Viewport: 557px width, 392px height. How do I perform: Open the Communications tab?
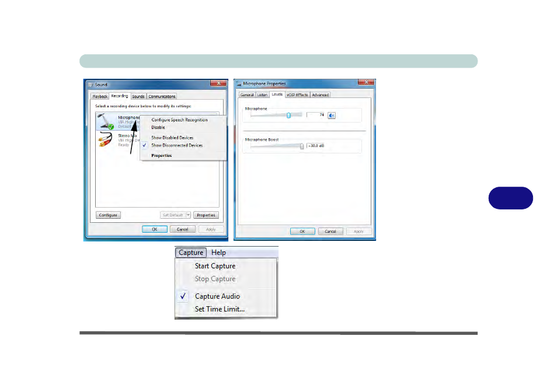[x=162, y=96]
